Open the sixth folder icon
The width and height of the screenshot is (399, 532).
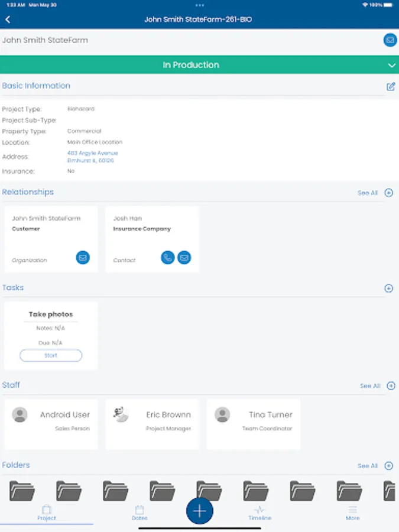[256, 491]
